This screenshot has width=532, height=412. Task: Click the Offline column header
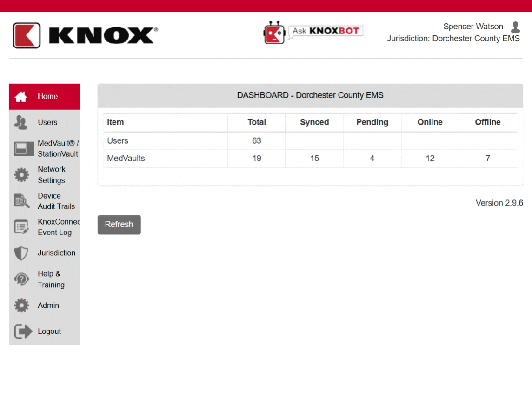[x=487, y=122]
